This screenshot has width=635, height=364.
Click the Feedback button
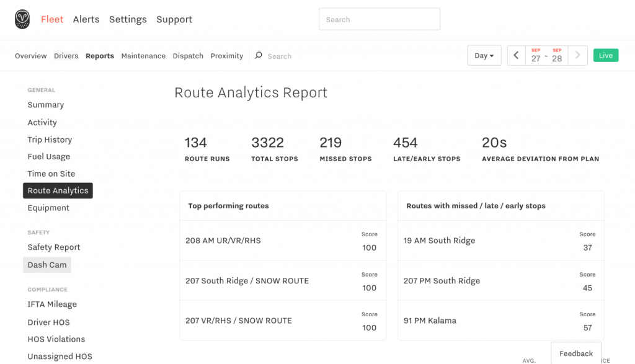click(x=575, y=353)
